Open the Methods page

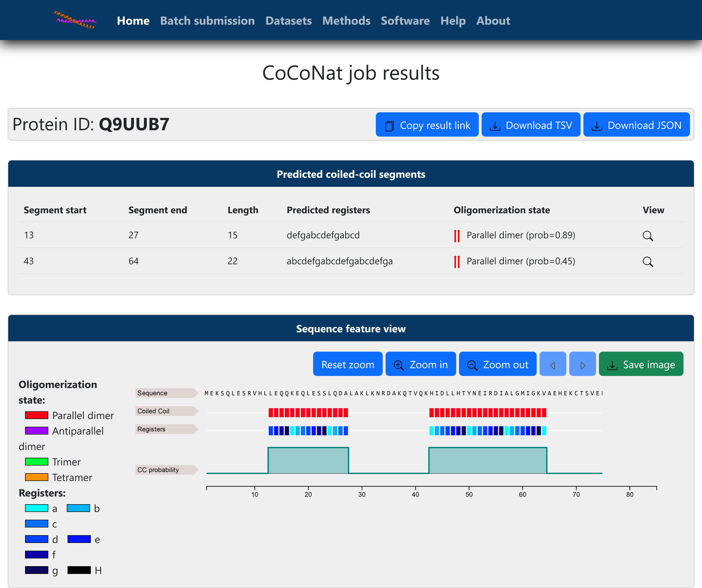click(x=346, y=21)
